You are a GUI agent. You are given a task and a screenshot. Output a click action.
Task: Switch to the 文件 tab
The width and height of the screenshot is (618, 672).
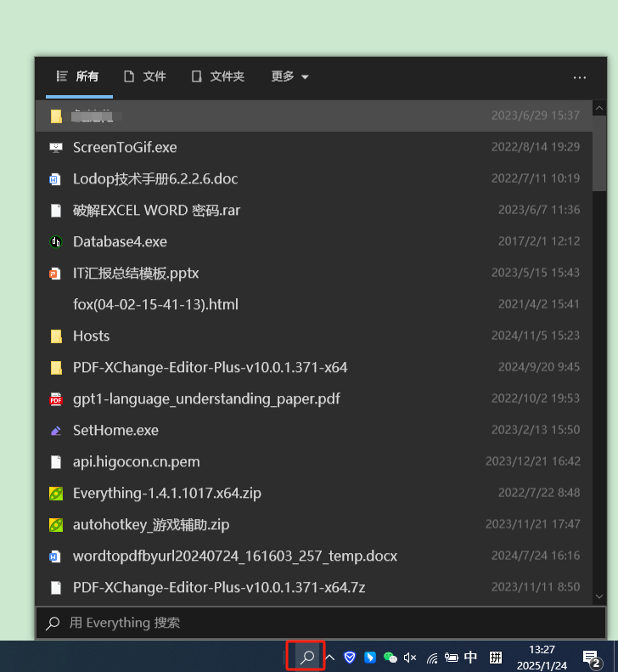(145, 76)
